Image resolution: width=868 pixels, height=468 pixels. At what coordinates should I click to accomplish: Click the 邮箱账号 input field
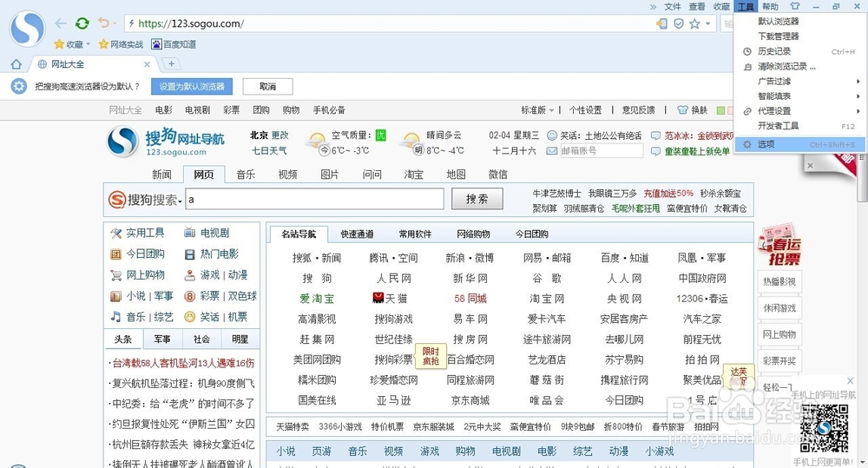click(x=602, y=151)
